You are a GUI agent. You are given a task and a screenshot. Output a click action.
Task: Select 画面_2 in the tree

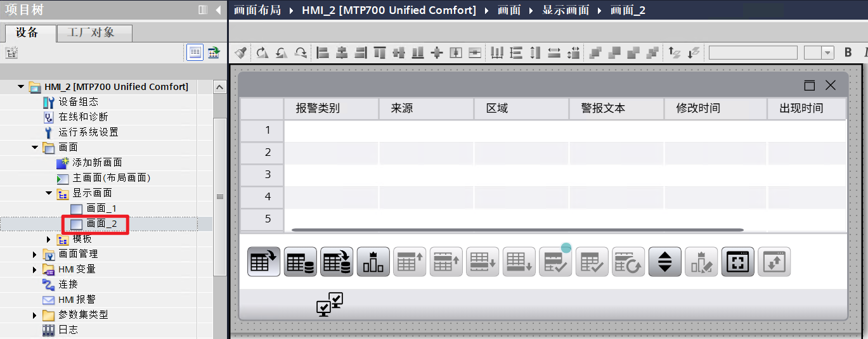click(101, 224)
